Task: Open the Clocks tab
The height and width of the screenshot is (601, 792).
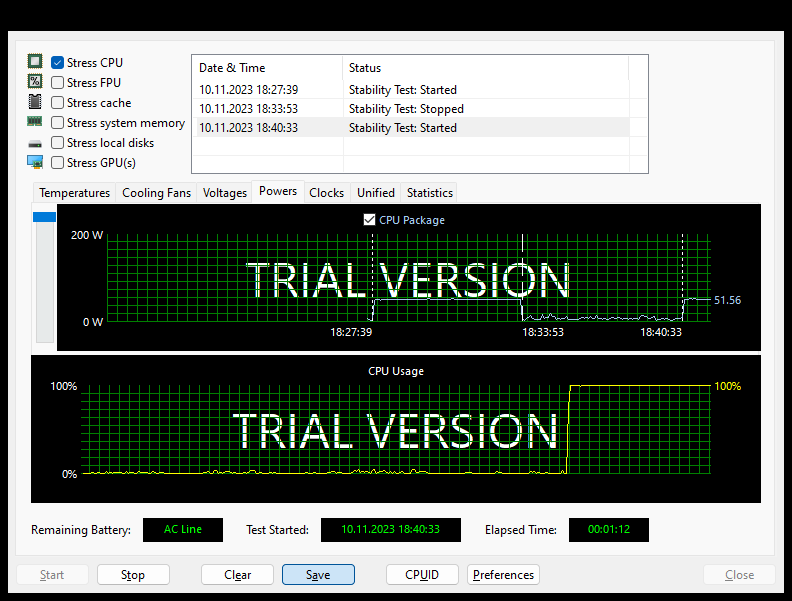Action: (x=327, y=193)
